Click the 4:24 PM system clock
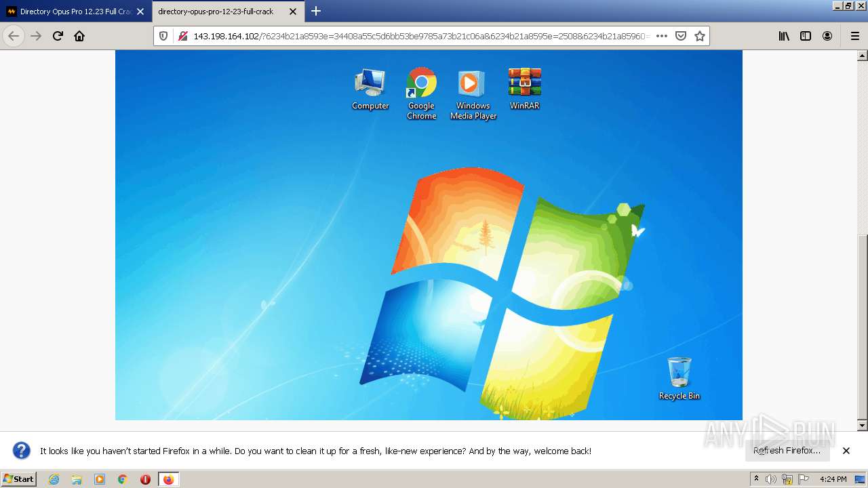The image size is (868, 488). (x=833, y=479)
